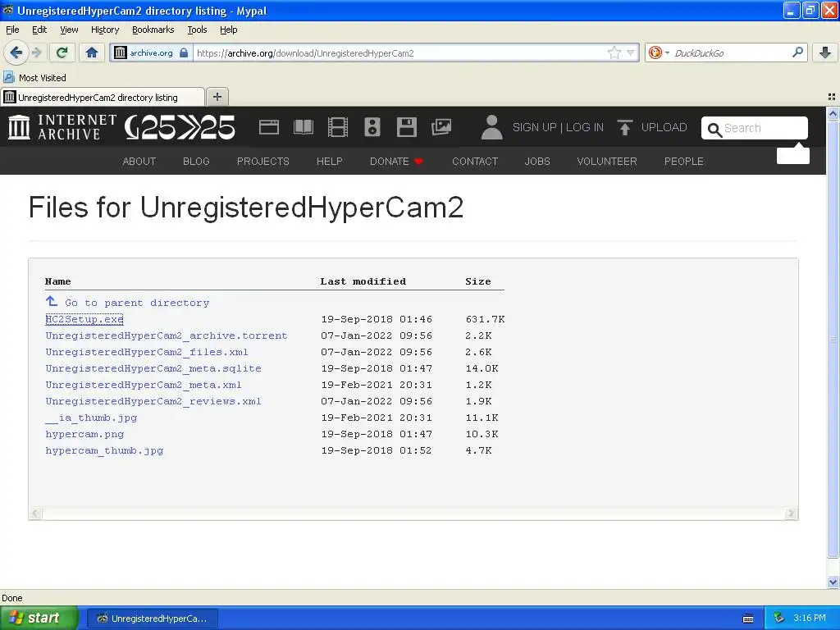Open the History menu
840x630 pixels.
point(105,30)
